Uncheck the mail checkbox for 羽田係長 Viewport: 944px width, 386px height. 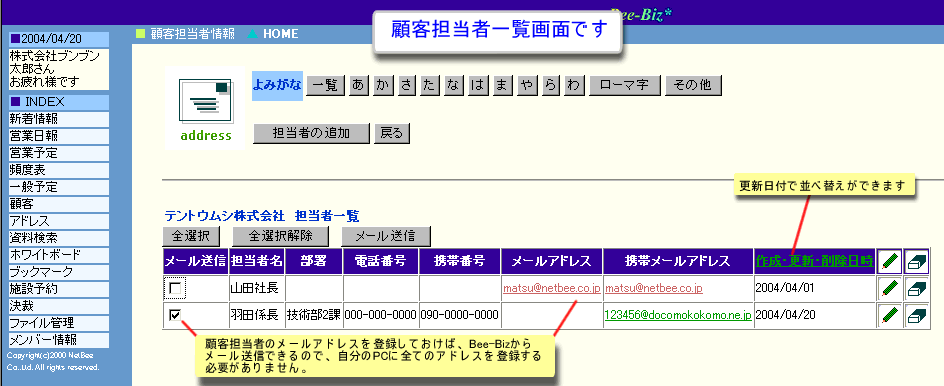[x=175, y=315]
